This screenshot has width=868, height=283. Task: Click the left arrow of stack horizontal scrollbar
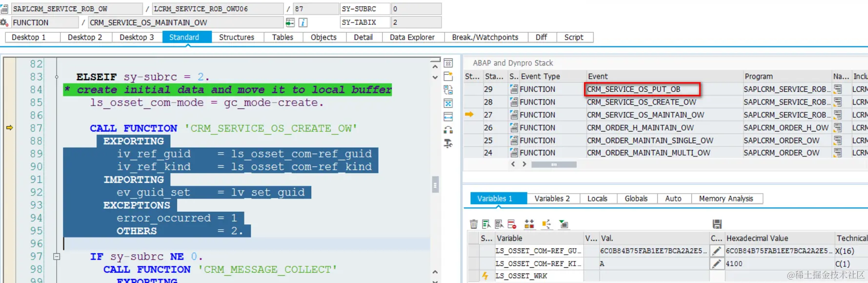pyautogui.click(x=513, y=164)
